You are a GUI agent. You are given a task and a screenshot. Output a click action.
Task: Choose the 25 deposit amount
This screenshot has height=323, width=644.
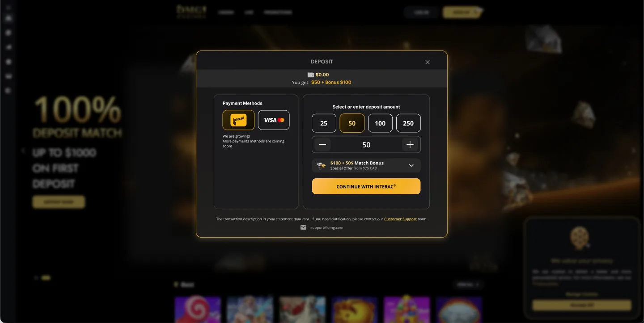click(x=324, y=123)
